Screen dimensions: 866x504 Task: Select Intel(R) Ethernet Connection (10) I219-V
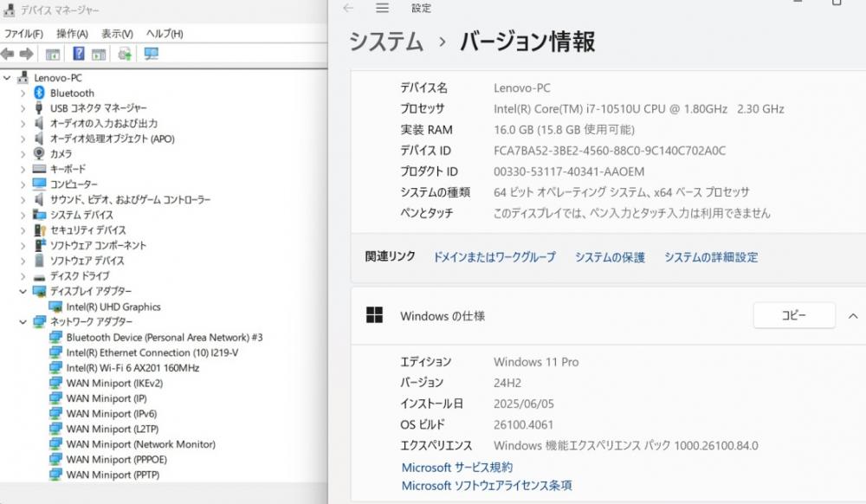point(152,352)
